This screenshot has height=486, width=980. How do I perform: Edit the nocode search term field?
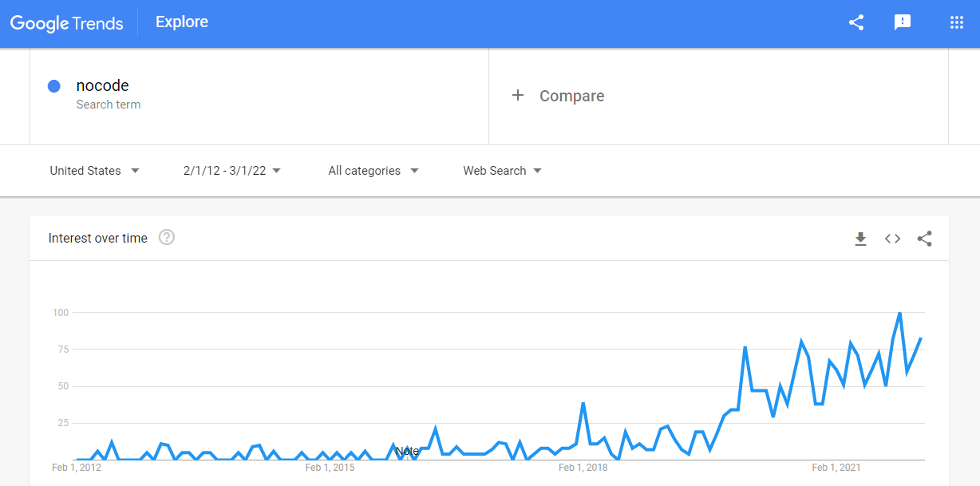tap(259, 97)
